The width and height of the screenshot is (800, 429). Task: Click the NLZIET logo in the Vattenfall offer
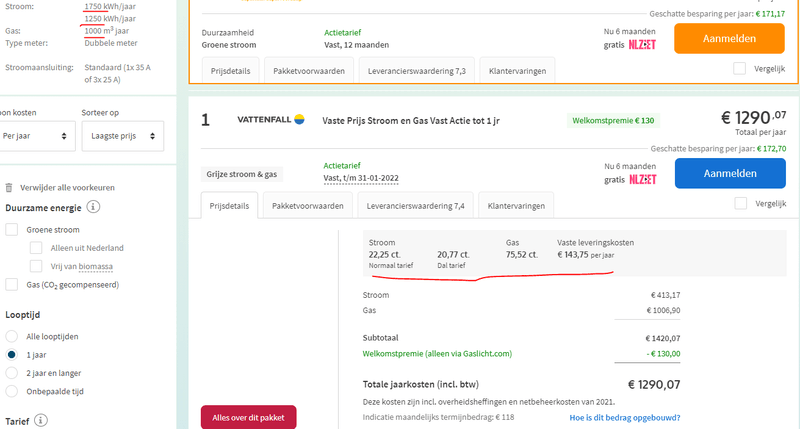pyautogui.click(x=642, y=180)
